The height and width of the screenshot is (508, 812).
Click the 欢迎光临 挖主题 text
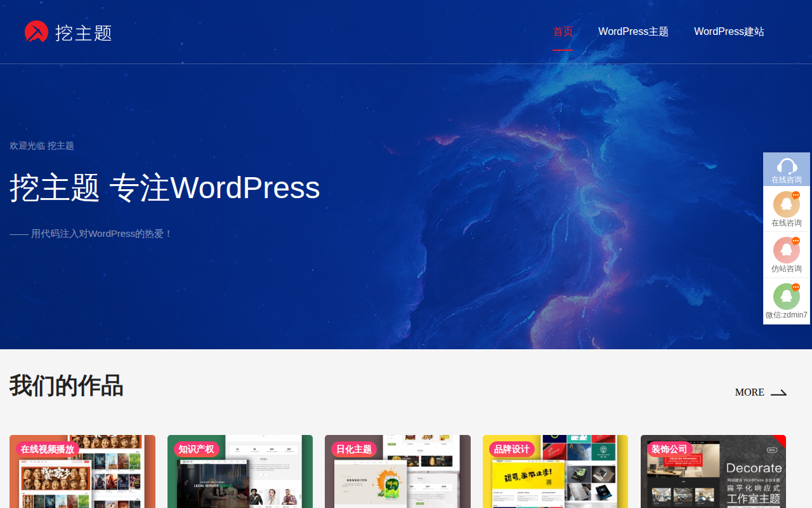[42, 146]
